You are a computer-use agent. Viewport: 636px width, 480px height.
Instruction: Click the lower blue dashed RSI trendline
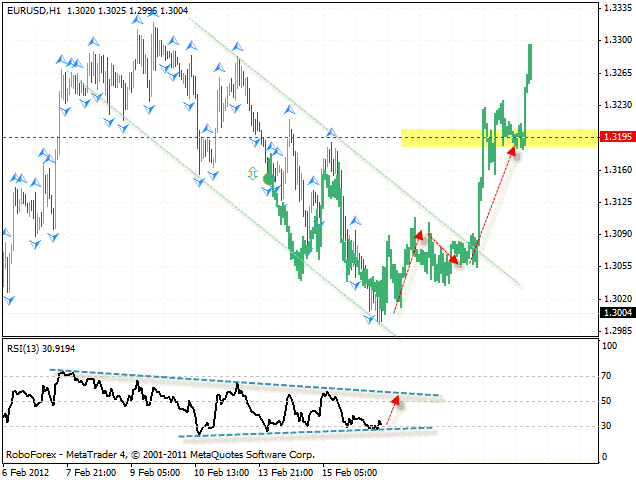[300, 431]
